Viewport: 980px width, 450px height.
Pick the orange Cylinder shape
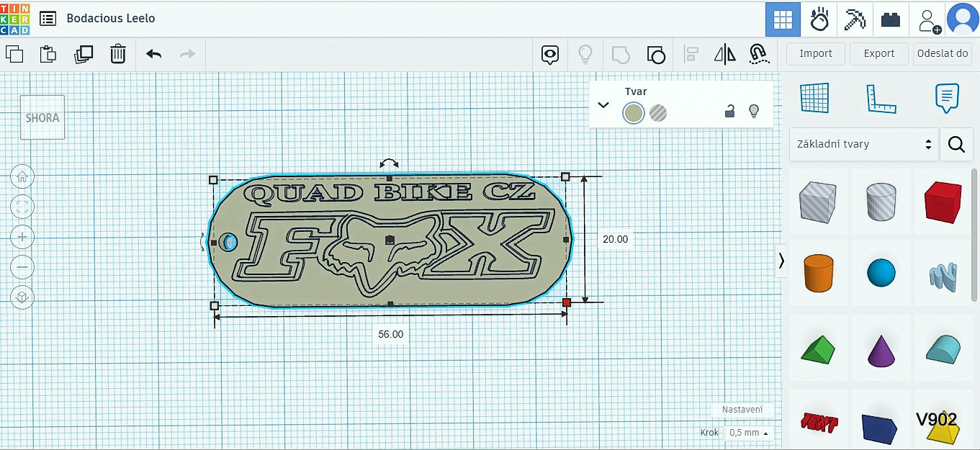(817, 273)
